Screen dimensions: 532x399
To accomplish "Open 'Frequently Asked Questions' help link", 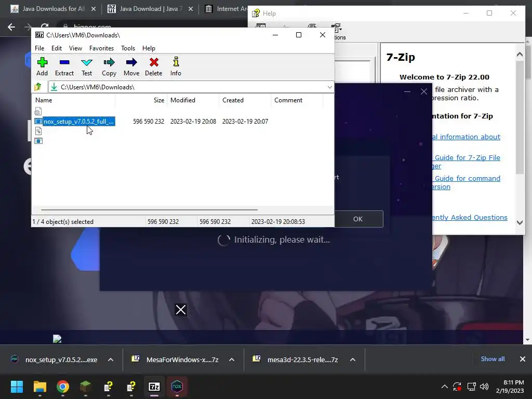I will tap(470, 218).
